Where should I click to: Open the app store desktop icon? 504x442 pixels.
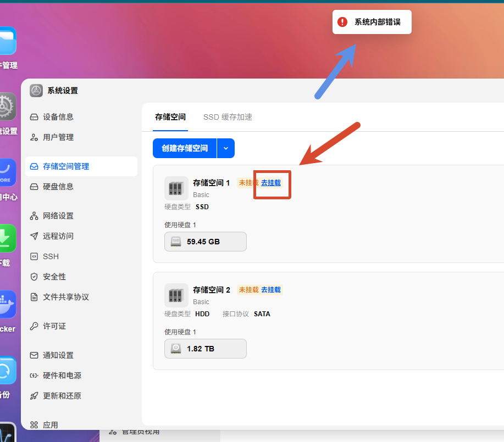8,172
